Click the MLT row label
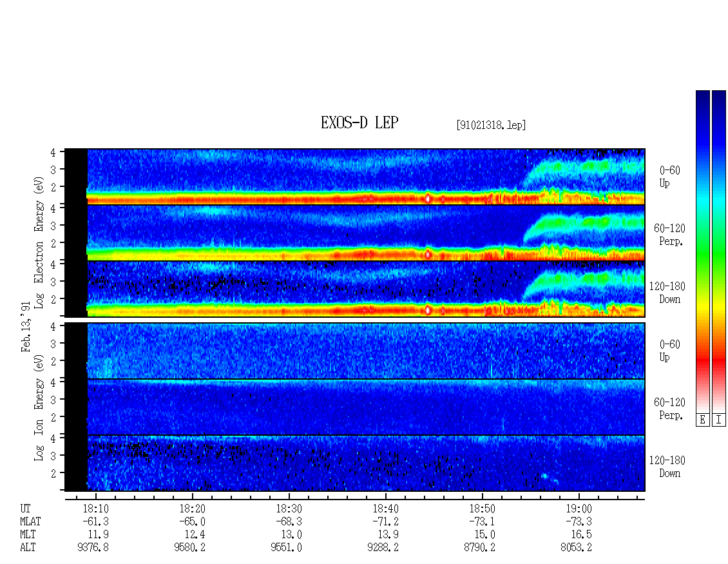Screen dimensions: 728x564 point(28,534)
